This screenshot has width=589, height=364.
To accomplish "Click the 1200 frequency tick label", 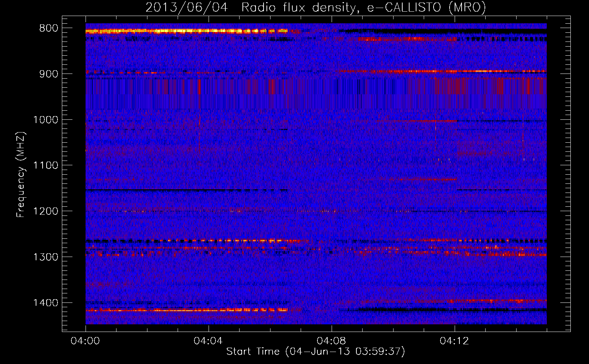I will point(46,211).
